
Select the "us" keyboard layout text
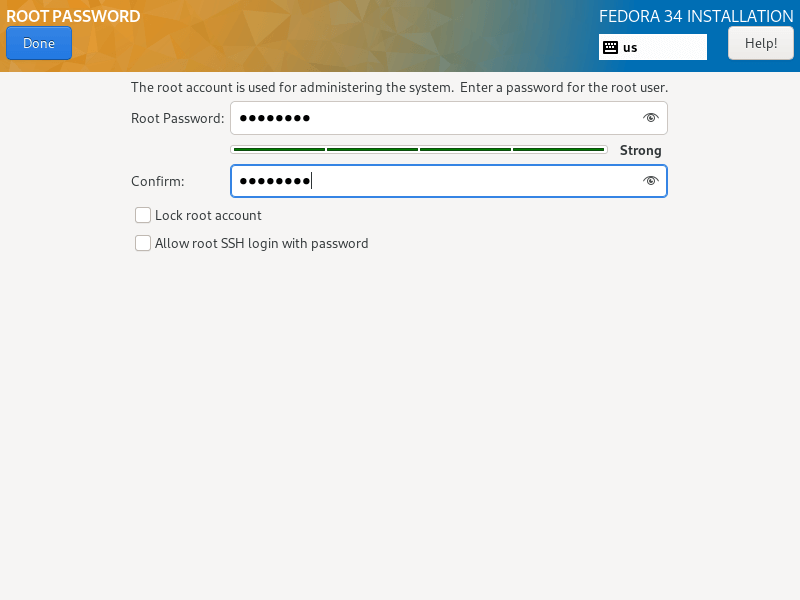[630, 47]
